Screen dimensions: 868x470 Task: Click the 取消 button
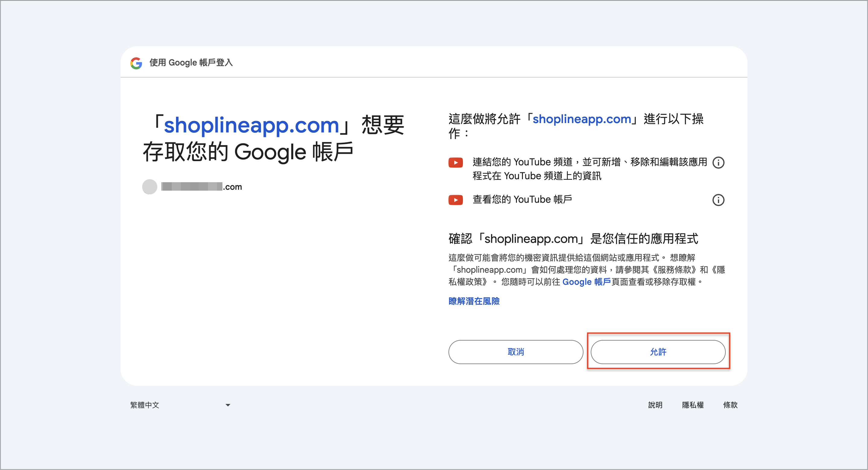pyautogui.click(x=516, y=352)
